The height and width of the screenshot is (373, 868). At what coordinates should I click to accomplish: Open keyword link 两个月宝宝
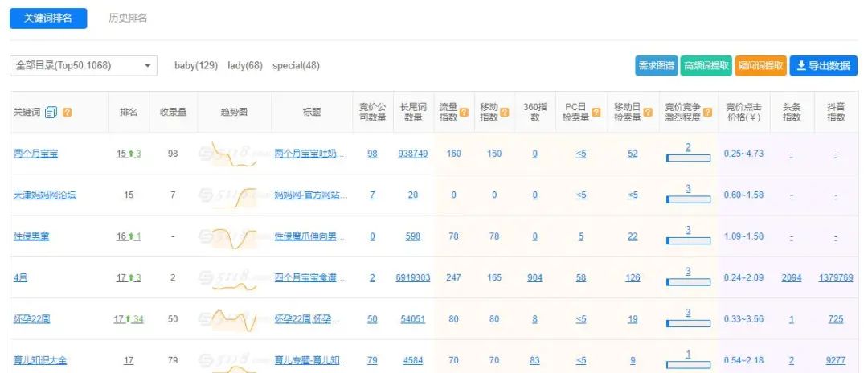[x=35, y=154]
